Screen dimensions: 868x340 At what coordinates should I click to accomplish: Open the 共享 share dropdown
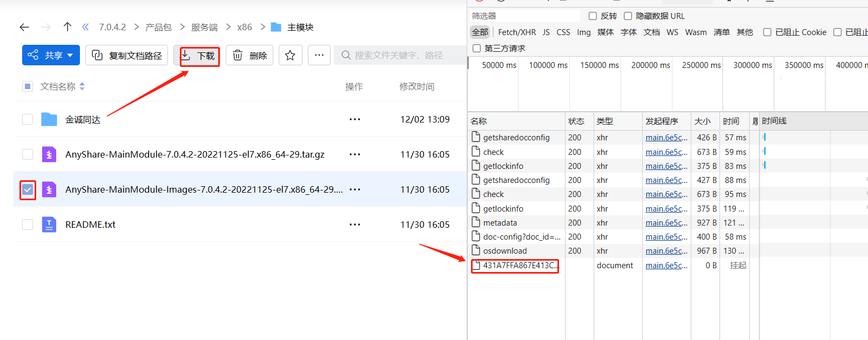(x=51, y=55)
